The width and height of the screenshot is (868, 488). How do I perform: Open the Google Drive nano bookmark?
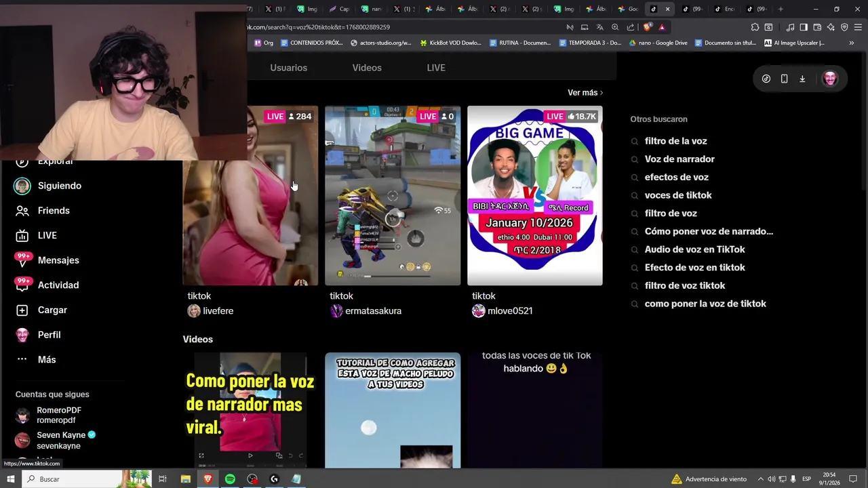tap(658, 43)
